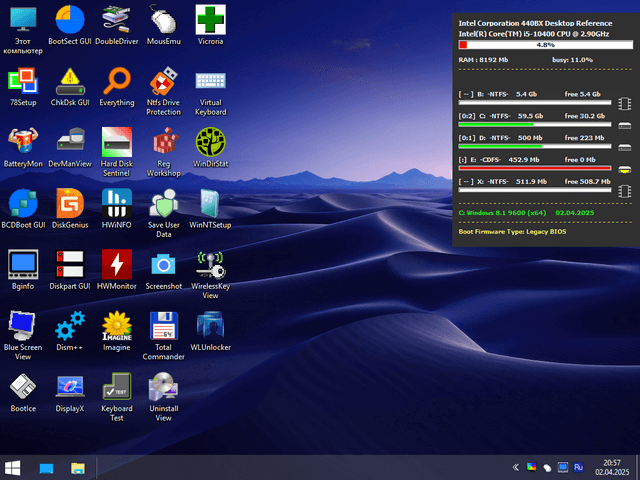Open the Victoria disk utility icon
The image size is (640, 480).
tap(210, 19)
